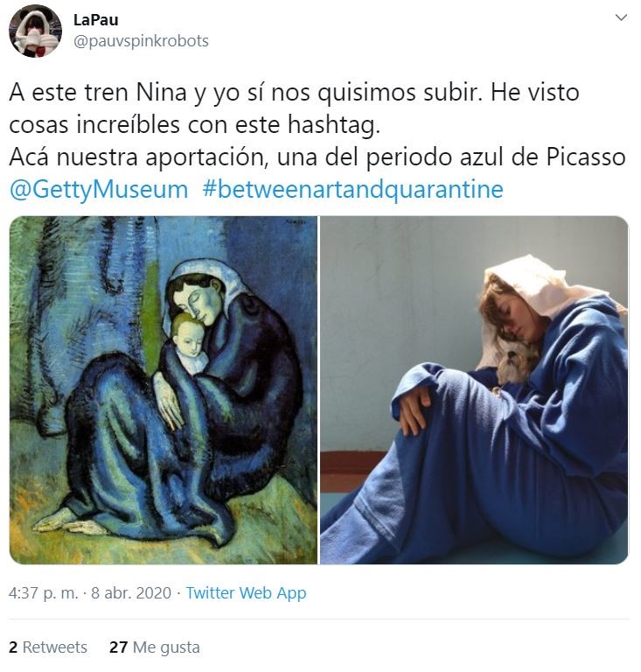Open the @GettyMuseum mention
This screenshot has height=672, width=641.
click(99, 189)
